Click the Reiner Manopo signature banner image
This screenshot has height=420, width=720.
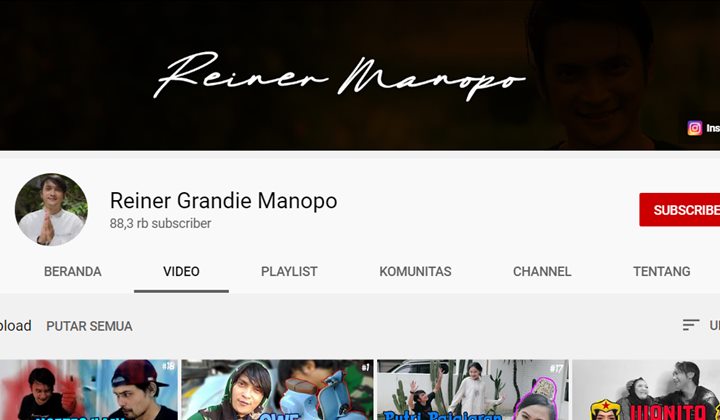pyautogui.click(x=340, y=75)
